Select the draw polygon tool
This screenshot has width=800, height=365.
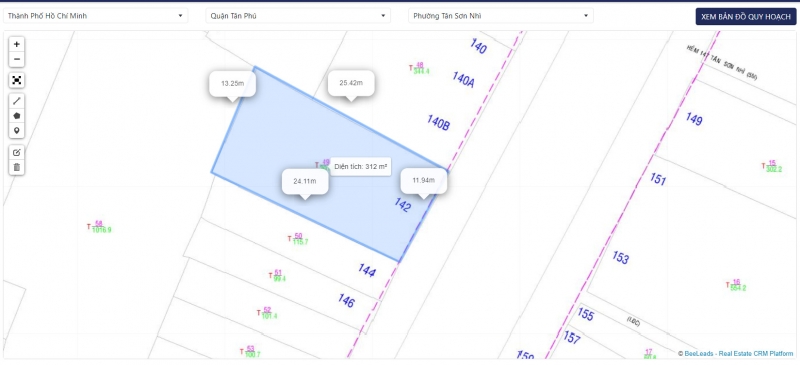point(16,116)
